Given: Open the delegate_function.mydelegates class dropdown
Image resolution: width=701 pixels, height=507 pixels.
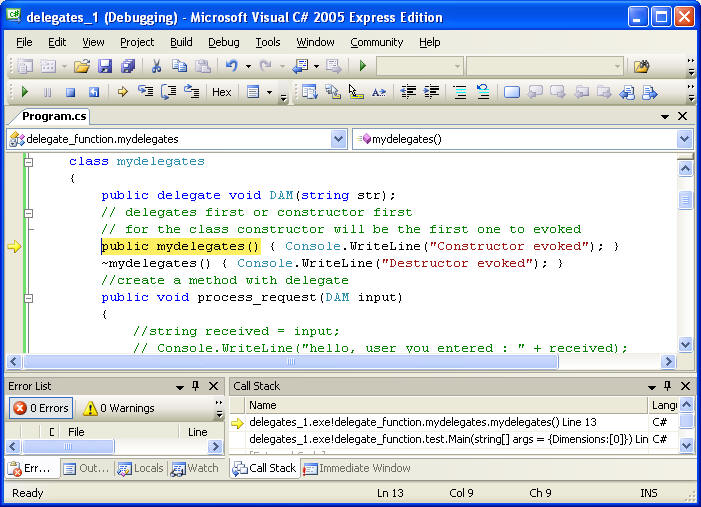Looking at the screenshot, I should pyautogui.click(x=338, y=139).
